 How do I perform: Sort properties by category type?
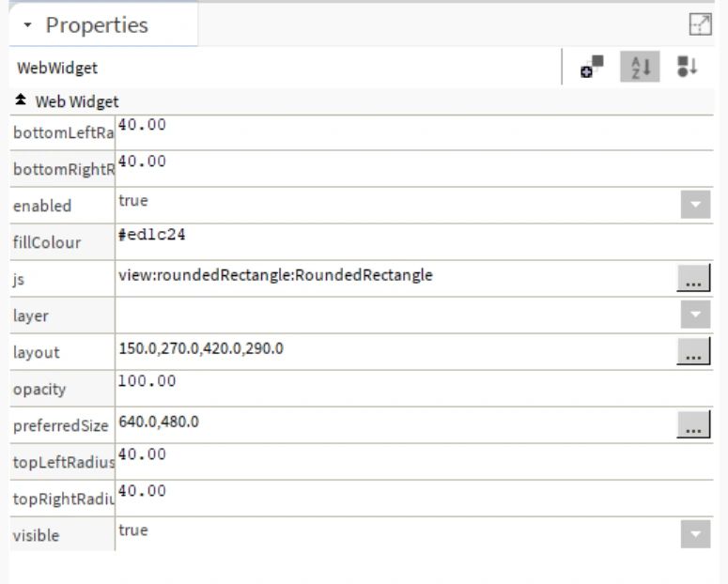click(x=686, y=68)
